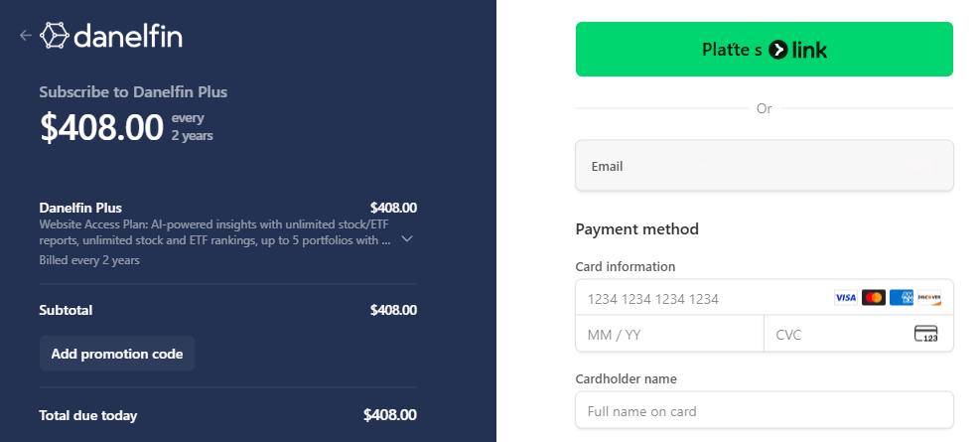This screenshot has width=980, height=442.
Task: Click the Visa card brand icon
Action: [x=845, y=298]
